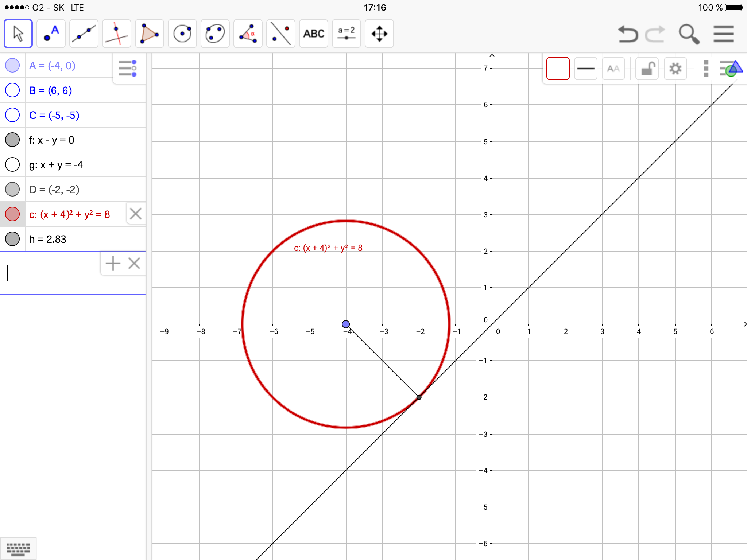Select the Angle measurement tool
The width and height of the screenshot is (747, 560).
tap(248, 34)
